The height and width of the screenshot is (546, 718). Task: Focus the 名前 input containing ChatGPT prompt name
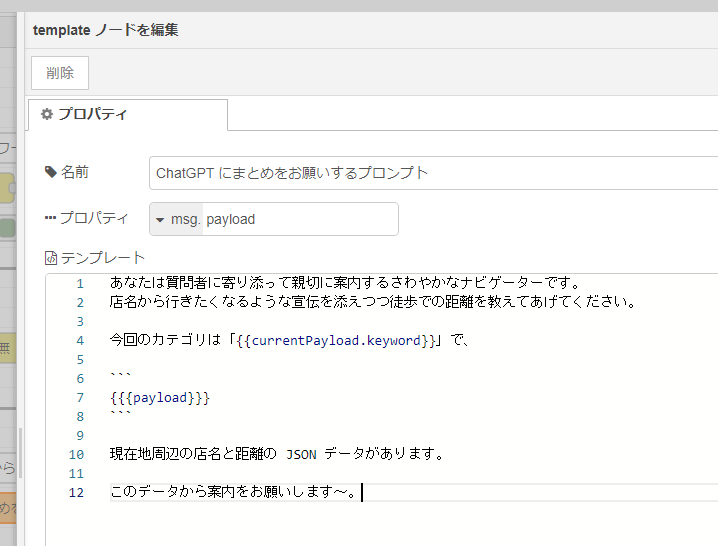(432, 172)
